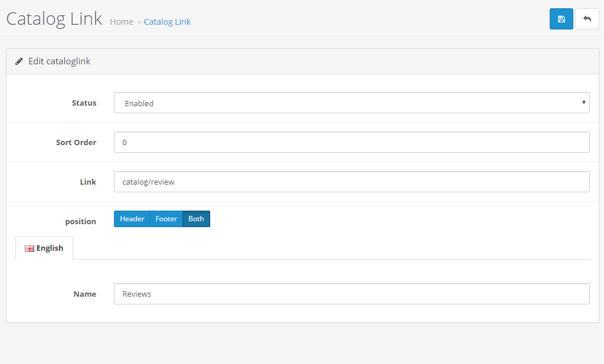
Task: Click the UK flag icon on English tab
Action: point(30,248)
